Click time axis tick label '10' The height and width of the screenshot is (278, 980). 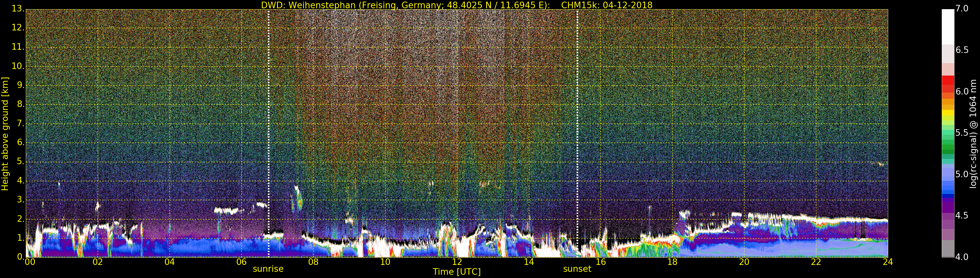(385, 262)
